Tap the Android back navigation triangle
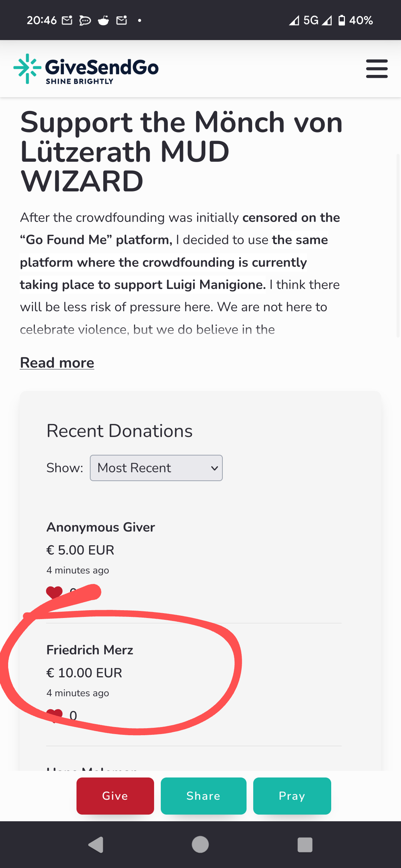 coord(96,845)
